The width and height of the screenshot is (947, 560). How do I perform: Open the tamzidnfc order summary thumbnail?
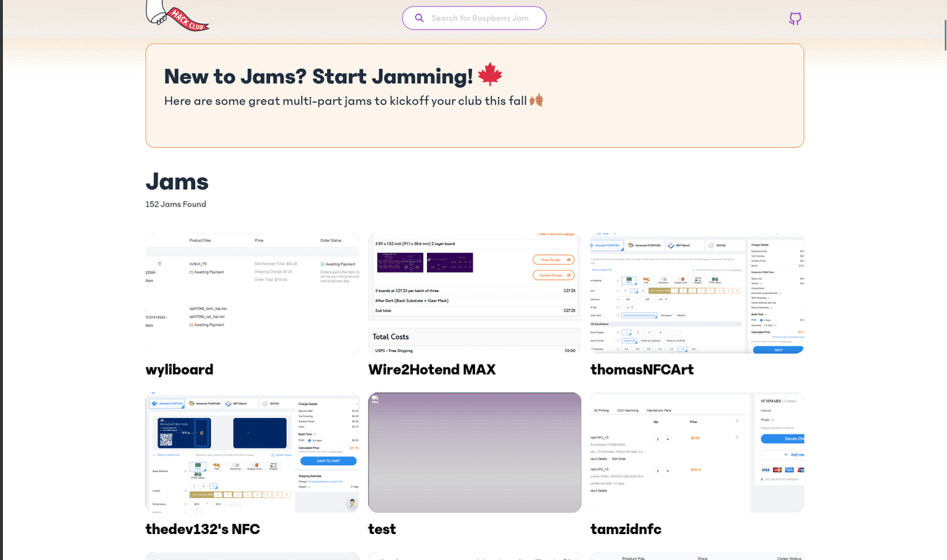[x=697, y=453]
